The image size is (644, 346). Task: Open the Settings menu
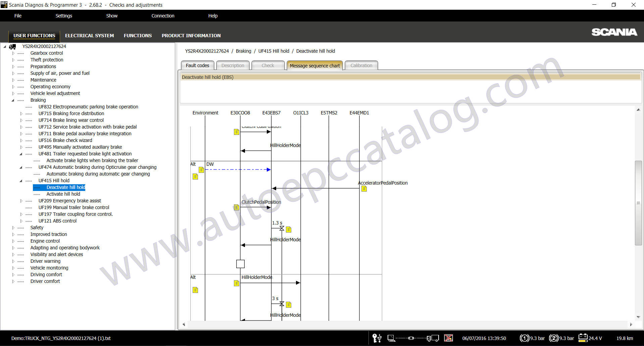pos(64,16)
